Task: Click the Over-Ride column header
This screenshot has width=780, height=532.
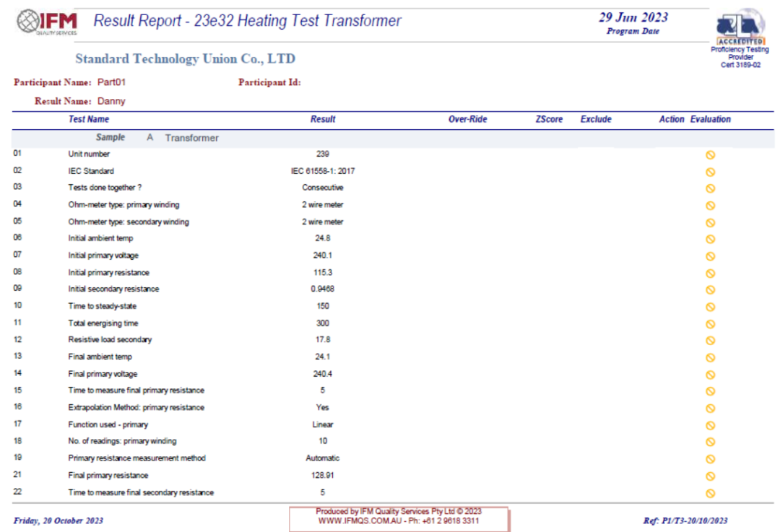Action: (x=467, y=119)
